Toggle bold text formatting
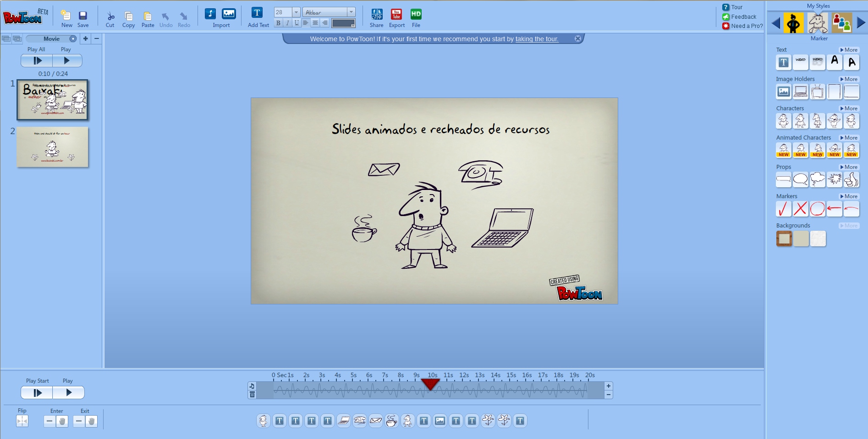 (x=278, y=22)
